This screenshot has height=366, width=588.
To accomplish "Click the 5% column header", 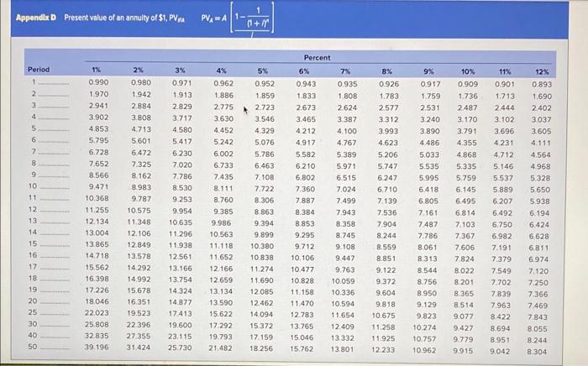I will click(262, 71).
